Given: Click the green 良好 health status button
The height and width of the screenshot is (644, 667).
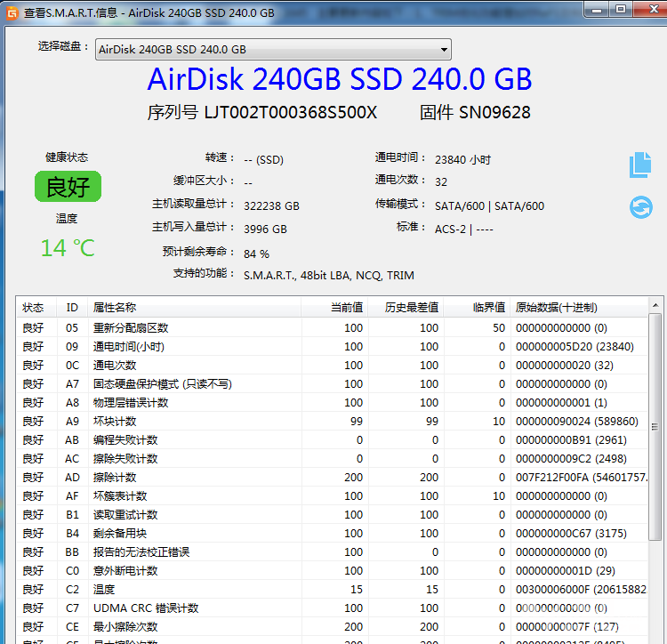Looking at the screenshot, I should pos(68,187).
